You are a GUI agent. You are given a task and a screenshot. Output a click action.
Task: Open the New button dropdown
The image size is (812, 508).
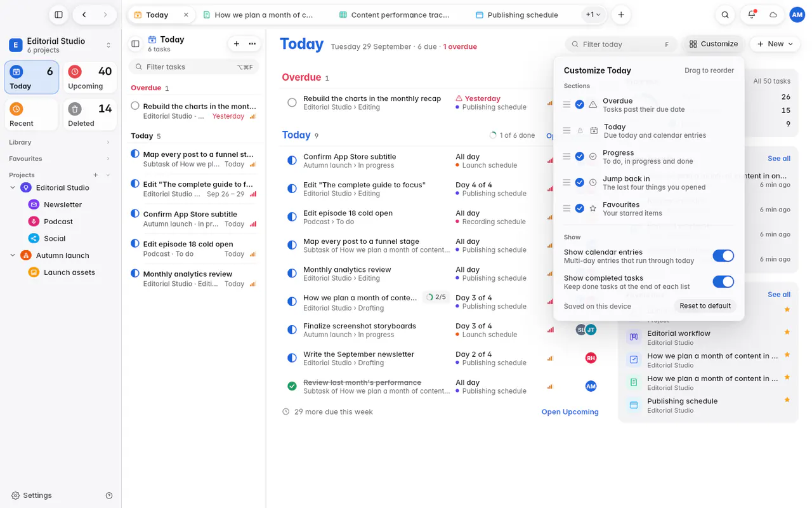coord(775,44)
